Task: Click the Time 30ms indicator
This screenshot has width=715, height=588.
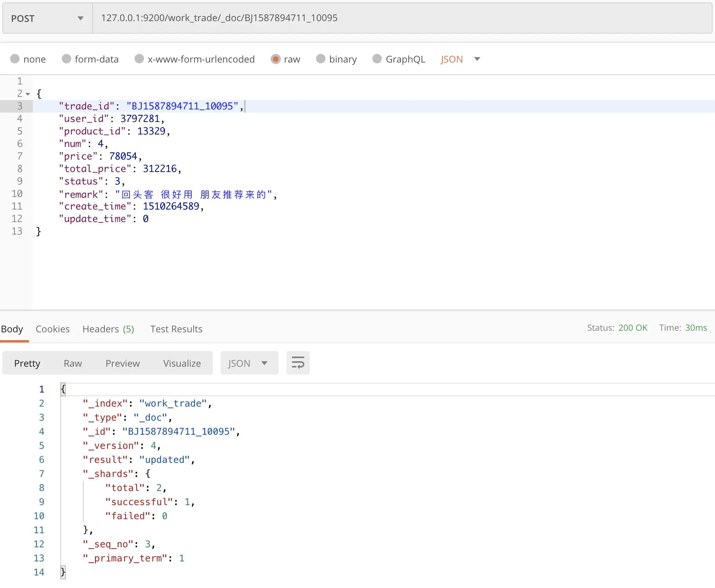Action: coord(683,328)
